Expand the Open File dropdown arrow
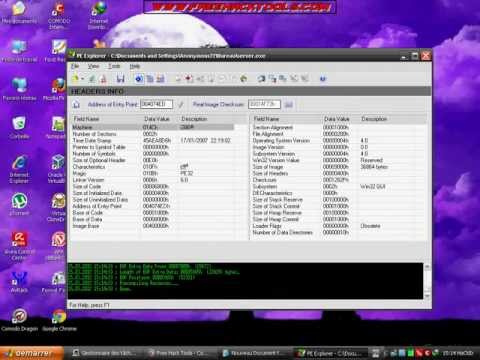 [82, 79]
